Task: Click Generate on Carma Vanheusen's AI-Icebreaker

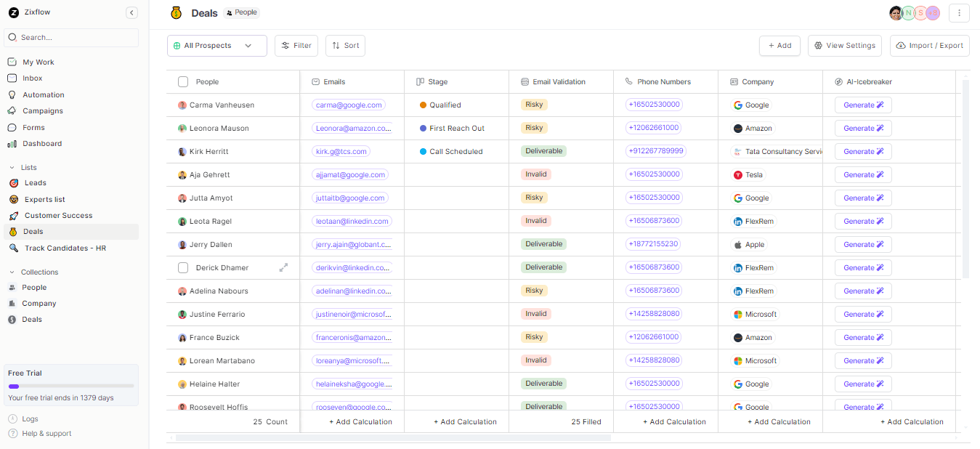Action: click(x=862, y=105)
